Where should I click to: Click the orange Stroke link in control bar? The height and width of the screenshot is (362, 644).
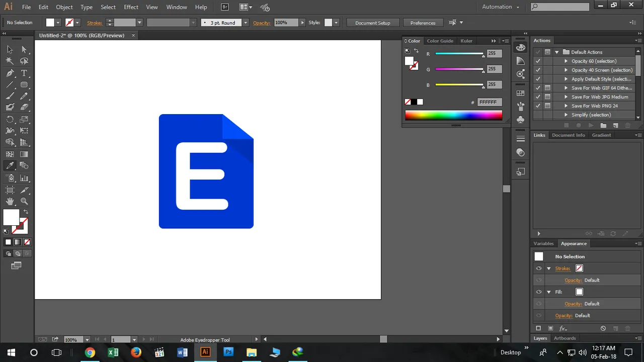[x=95, y=23]
